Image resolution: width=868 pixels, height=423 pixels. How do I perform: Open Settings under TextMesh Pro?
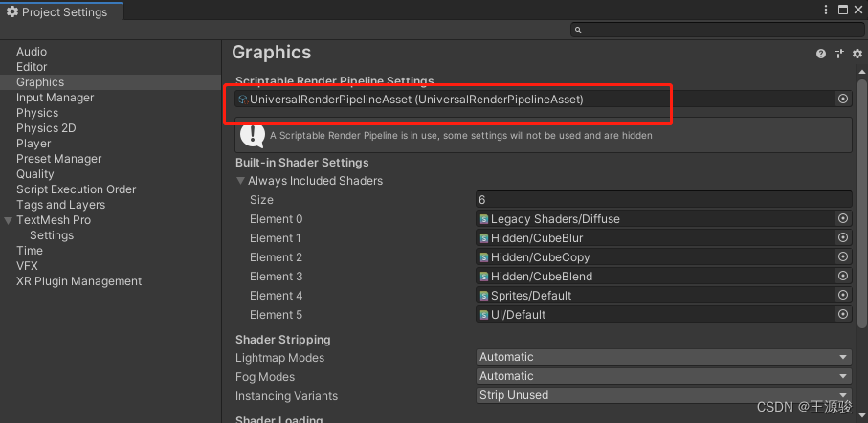(x=52, y=235)
